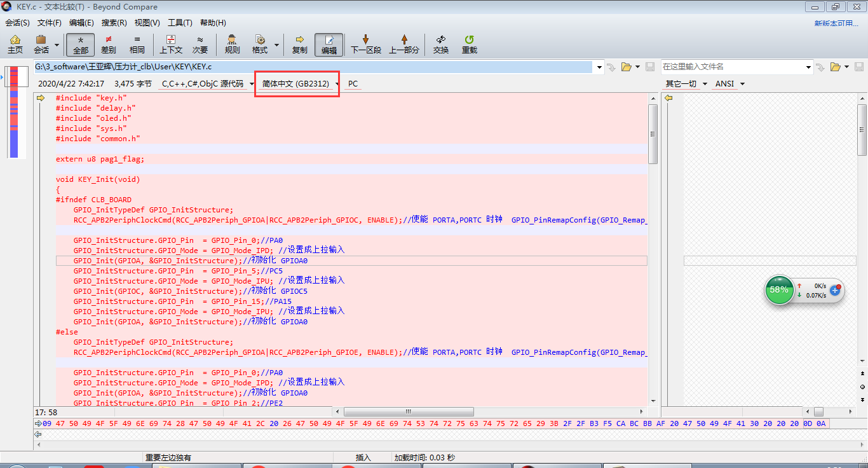Open the 文件(F) menu

click(x=50, y=22)
